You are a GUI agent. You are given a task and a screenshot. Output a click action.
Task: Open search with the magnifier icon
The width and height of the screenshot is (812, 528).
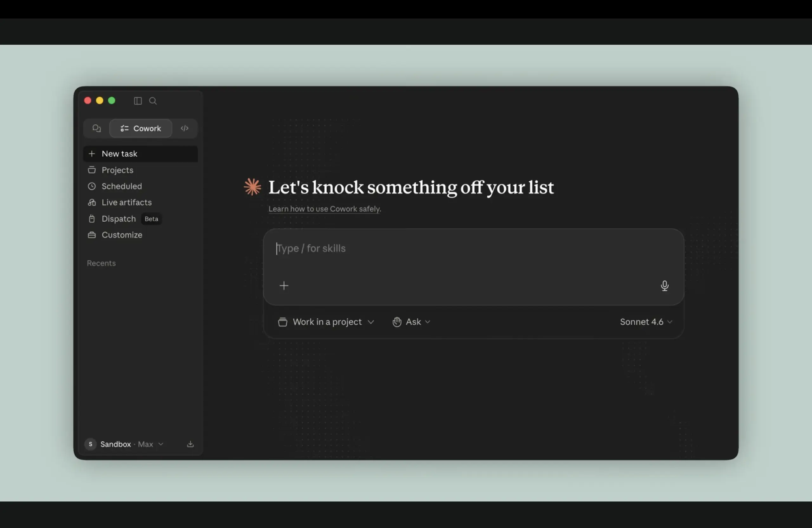(x=153, y=101)
